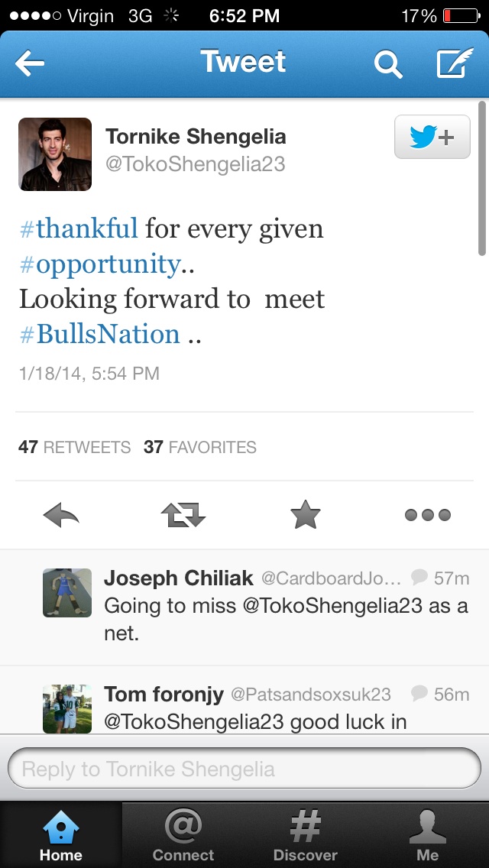The width and height of the screenshot is (489, 868).
Task: Tap the Reply to Tornike Shengelia field
Action: click(x=244, y=768)
